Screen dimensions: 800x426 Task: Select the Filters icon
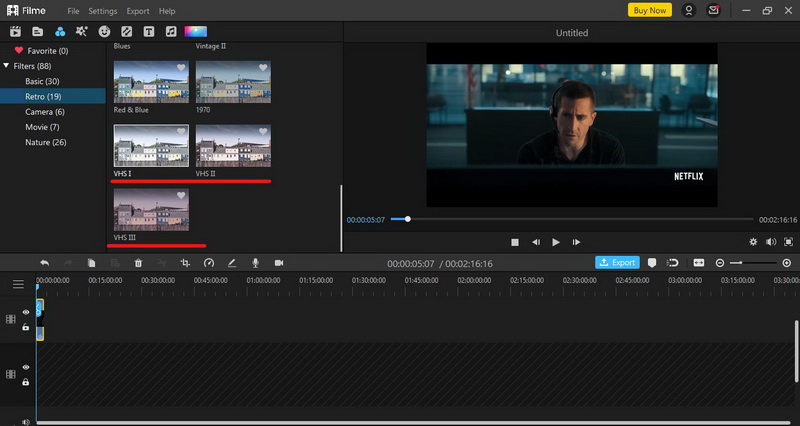pyautogui.click(x=60, y=32)
